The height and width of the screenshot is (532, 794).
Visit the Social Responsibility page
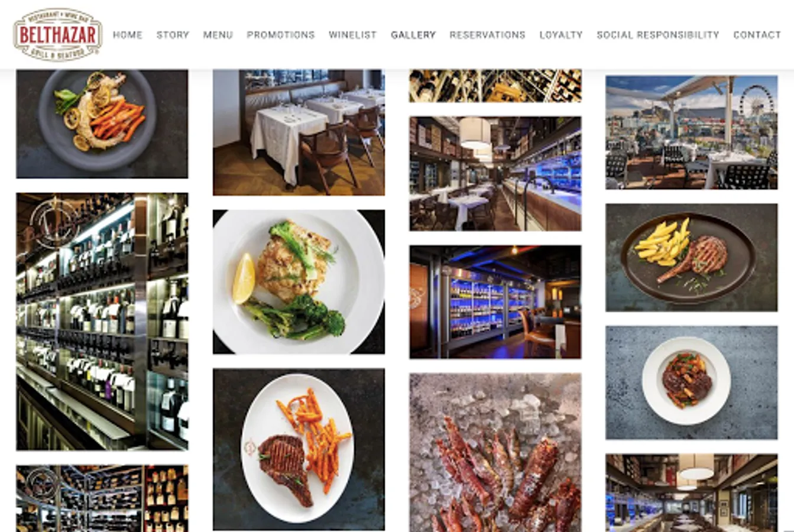[x=658, y=35]
